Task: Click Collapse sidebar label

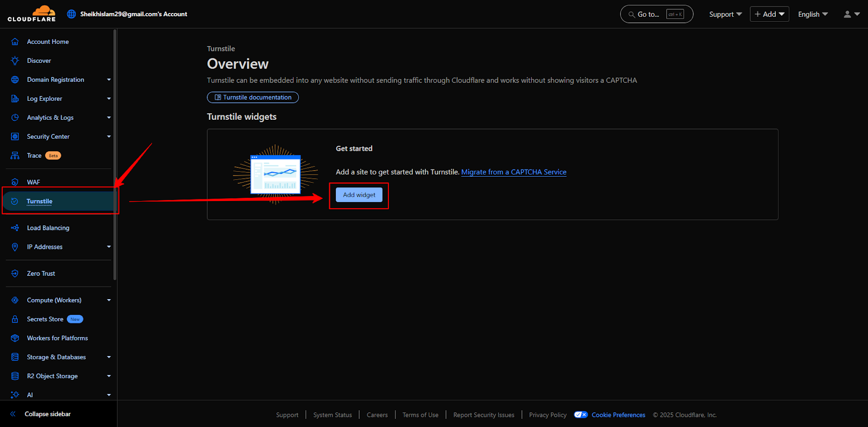Action: 48,414
